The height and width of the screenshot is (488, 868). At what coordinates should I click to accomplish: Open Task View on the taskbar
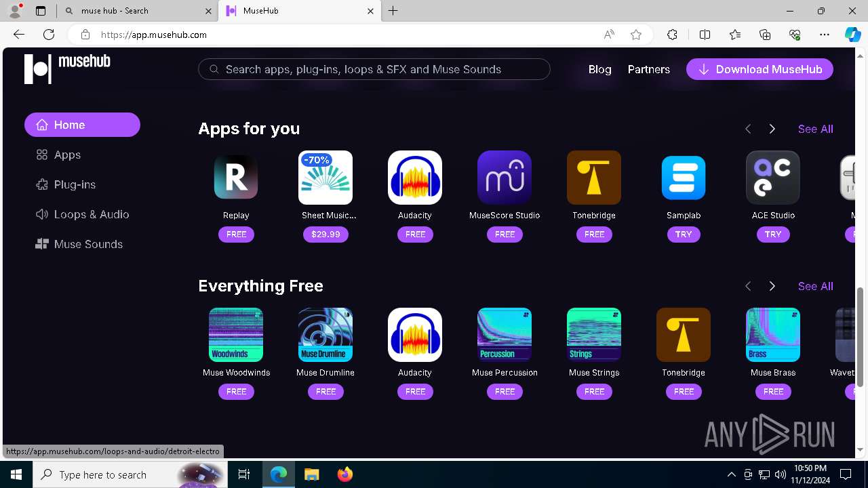pyautogui.click(x=244, y=474)
